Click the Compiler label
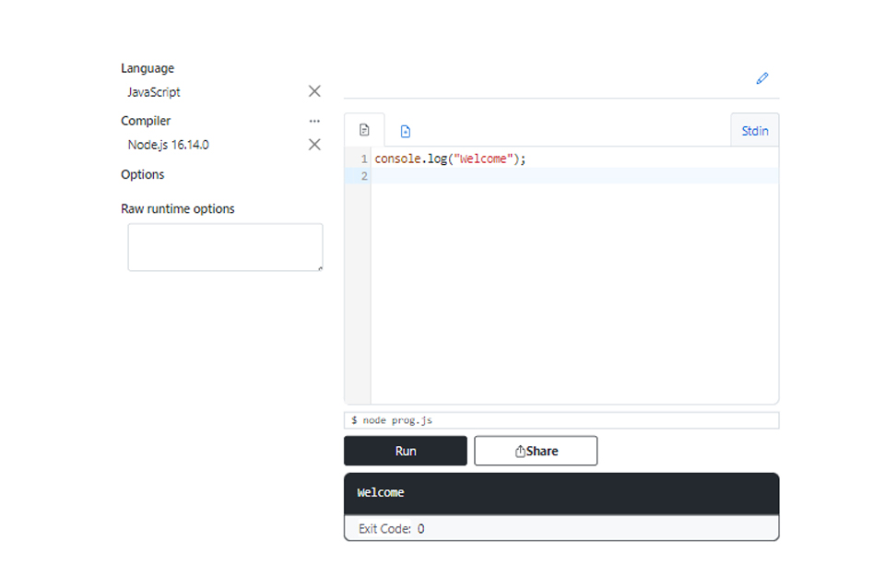885x588 pixels. [x=146, y=121]
